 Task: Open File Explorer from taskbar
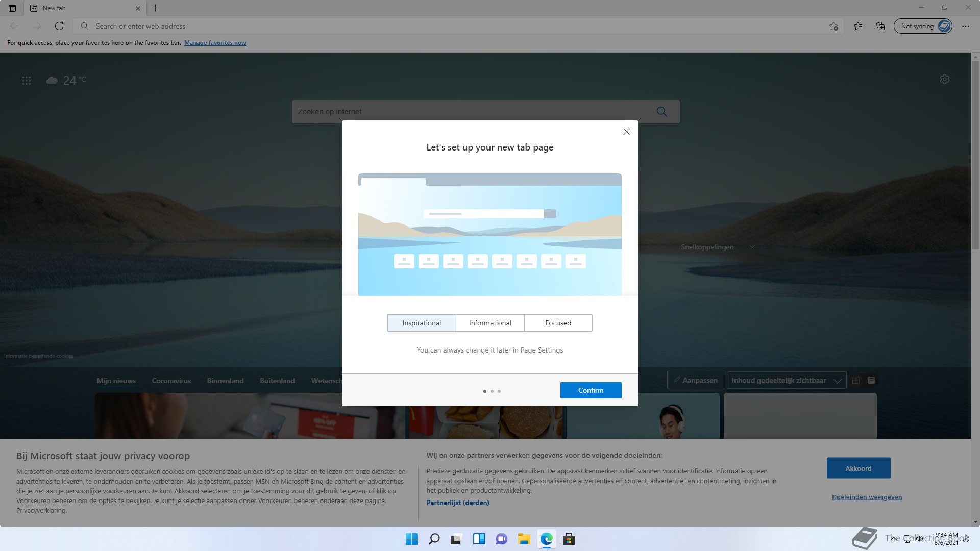pos(524,539)
